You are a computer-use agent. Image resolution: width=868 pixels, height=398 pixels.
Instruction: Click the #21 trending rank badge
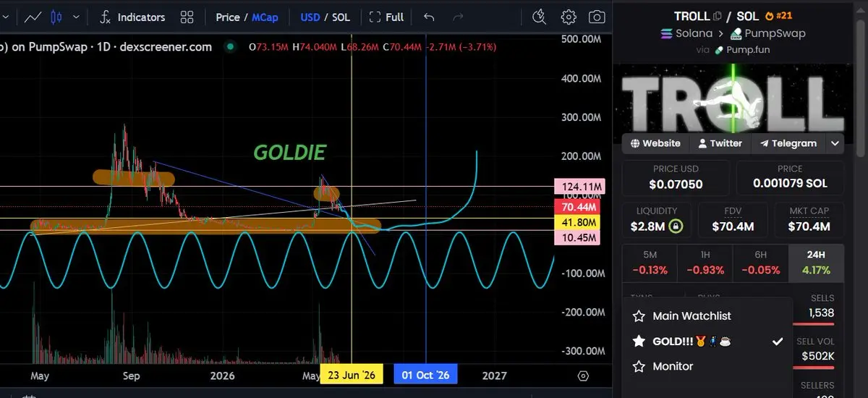click(780, 16)
